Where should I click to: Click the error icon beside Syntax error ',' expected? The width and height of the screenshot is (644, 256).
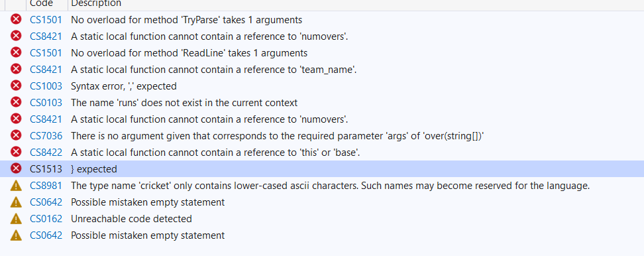click(x=16, y=86)
